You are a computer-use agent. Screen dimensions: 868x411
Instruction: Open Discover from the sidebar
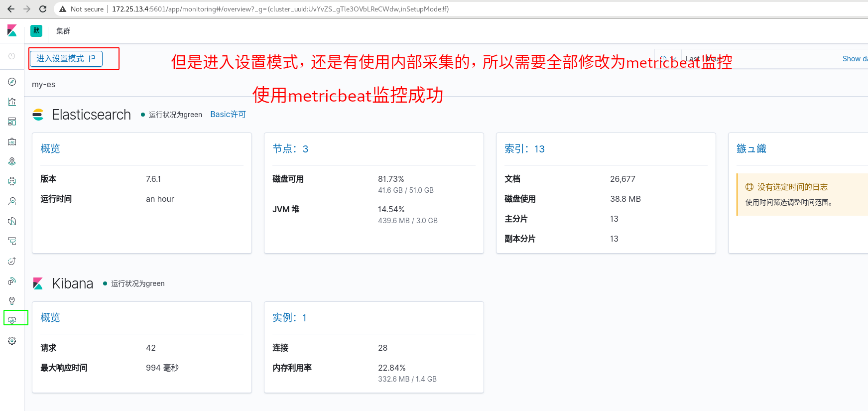coord(12,82)
